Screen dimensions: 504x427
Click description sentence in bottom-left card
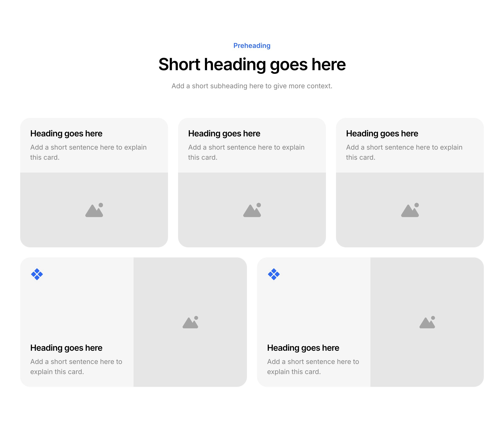tap(76, 366)
